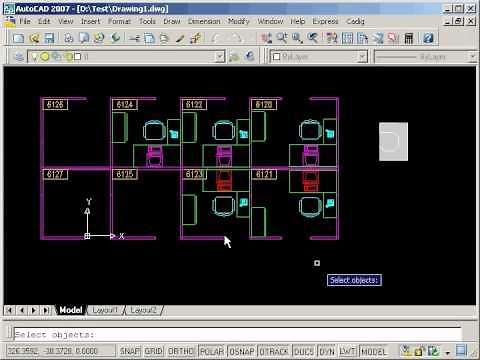
Task: Open Sheet Set Manager icon
Action: [378, 38]
